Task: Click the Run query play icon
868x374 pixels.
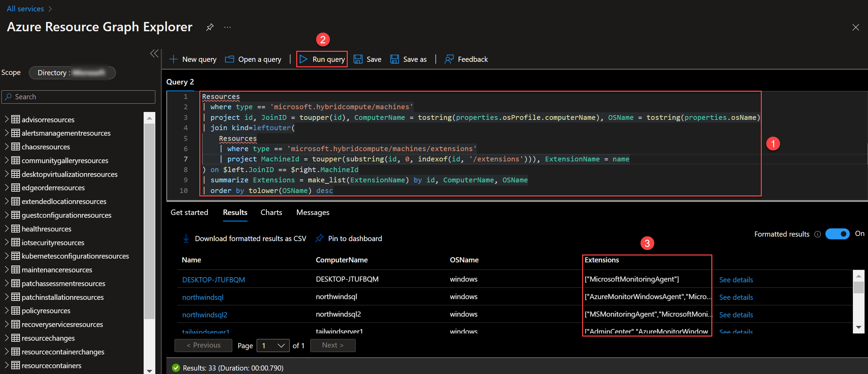Action: point(303,59)
